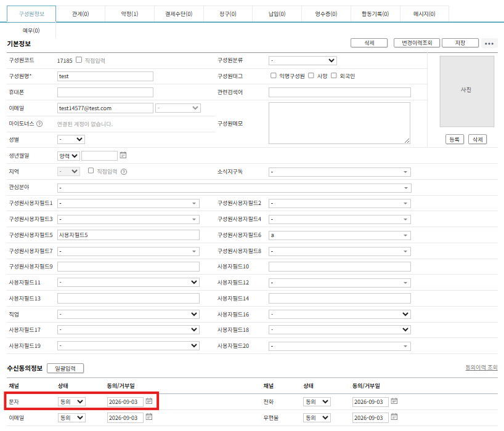
Task: Open the 문자 consent status dropdown
Action: tap(71, 402)
